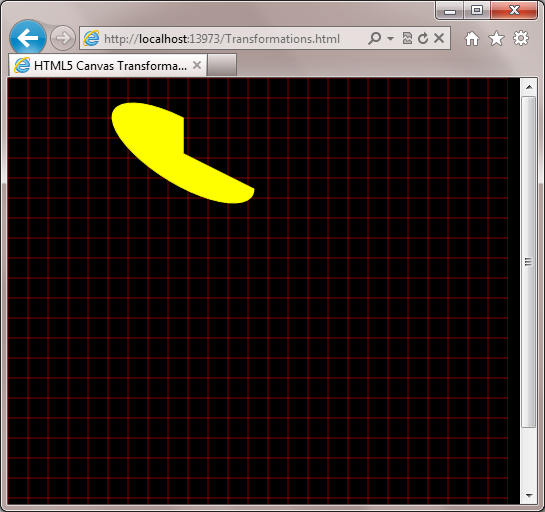The image size is (545, 512).
Task: Click the Internet Explorer page icon in the address bar
Action: pyautogui.click(x=91, y=38)
